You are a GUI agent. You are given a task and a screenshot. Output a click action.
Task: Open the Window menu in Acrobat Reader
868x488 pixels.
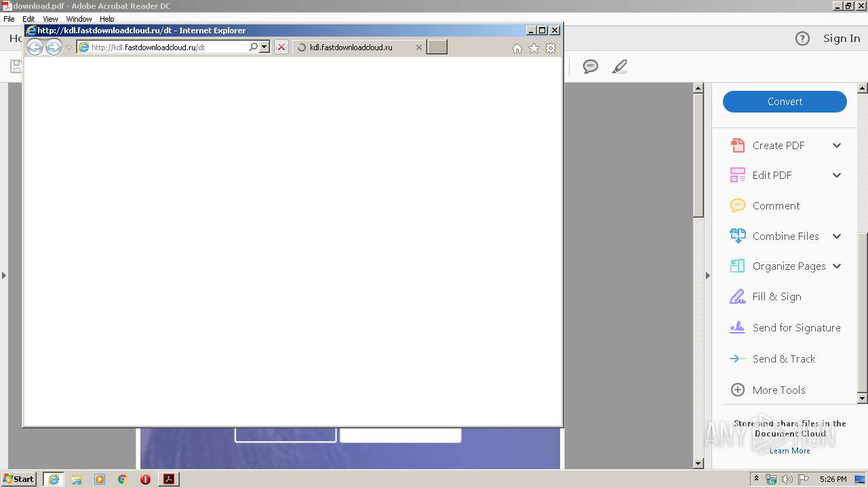79,19
